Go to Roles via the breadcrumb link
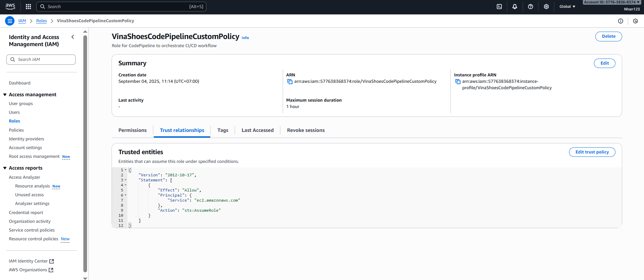This screenshot has width=644, height=280. [41, 21]
